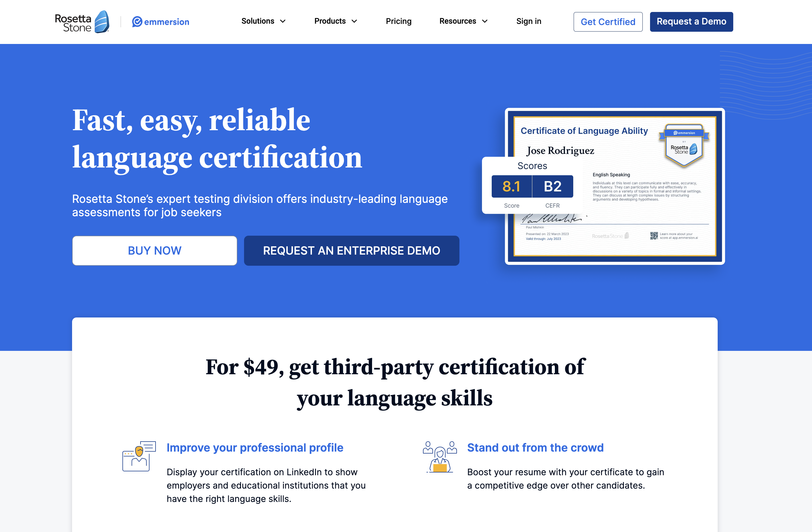Click the 8.1 score tile on the scores card
The height and width of the screenshot is (532, 812).
[x=511, y=186]
